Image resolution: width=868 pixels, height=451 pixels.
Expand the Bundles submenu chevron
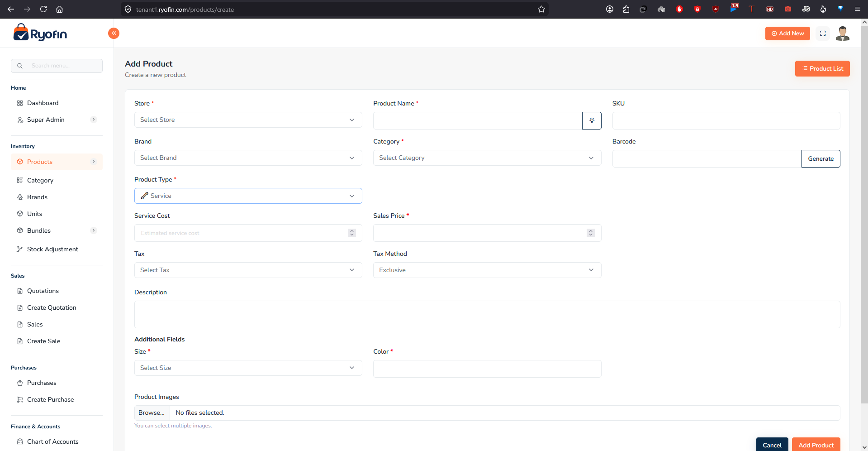94,230
